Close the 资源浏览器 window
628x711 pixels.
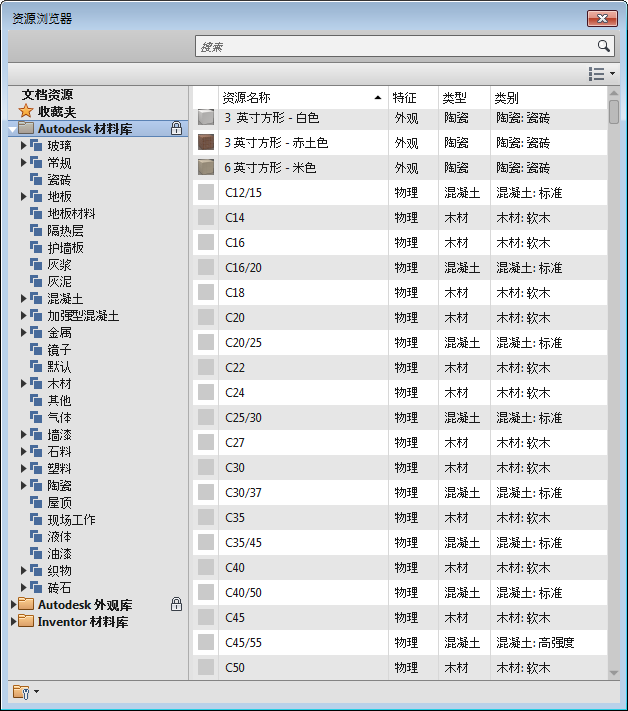602,19
